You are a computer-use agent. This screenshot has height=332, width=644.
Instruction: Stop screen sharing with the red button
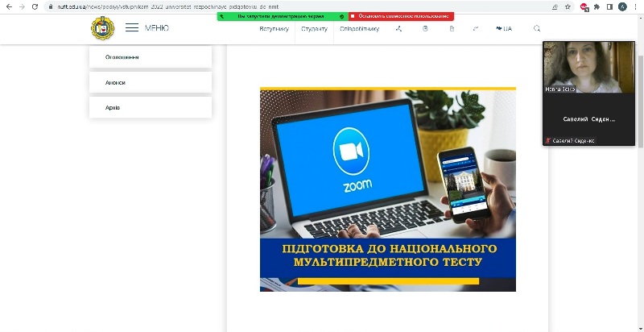[400, 16]
